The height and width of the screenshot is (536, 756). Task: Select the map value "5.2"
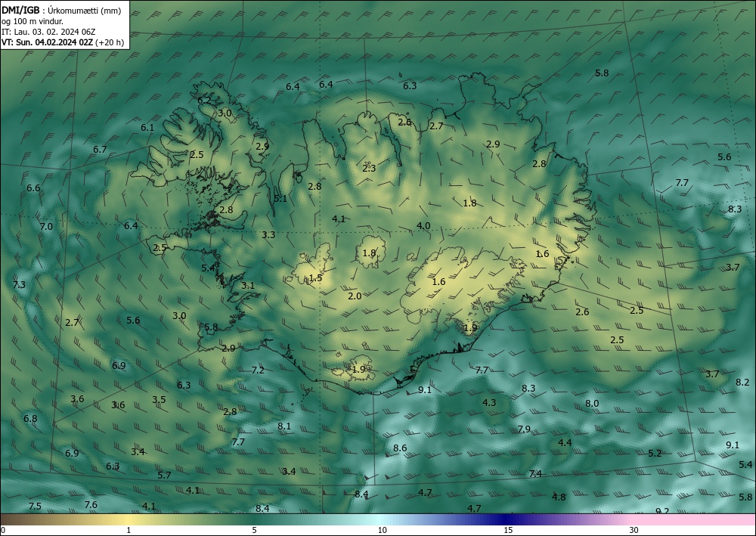coord(655,453)
